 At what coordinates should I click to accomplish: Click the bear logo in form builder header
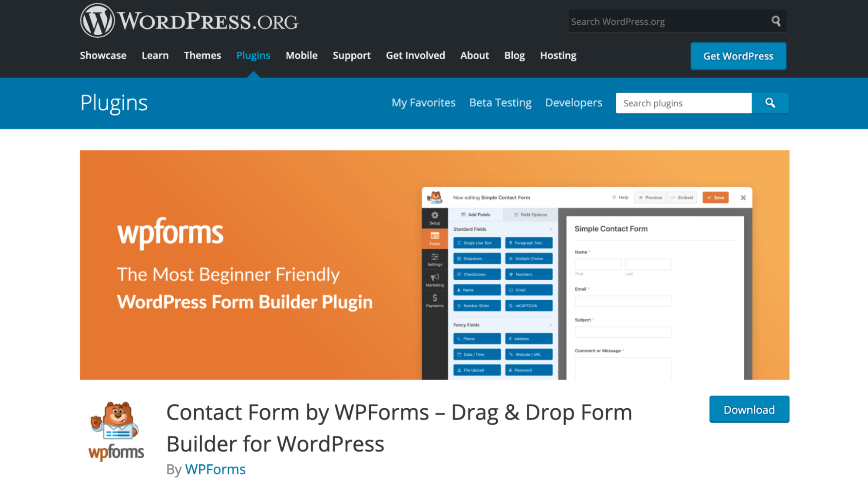coord(435,197)
